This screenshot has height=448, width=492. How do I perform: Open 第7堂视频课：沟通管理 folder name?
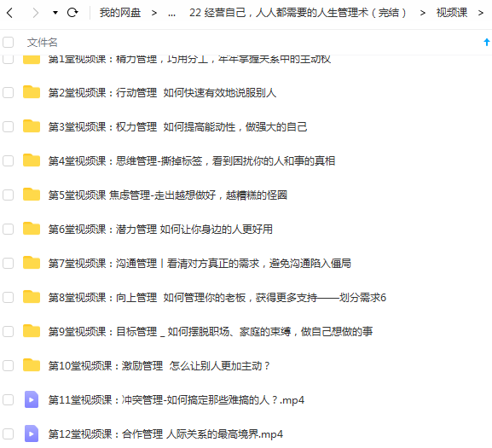coord(200,263)
